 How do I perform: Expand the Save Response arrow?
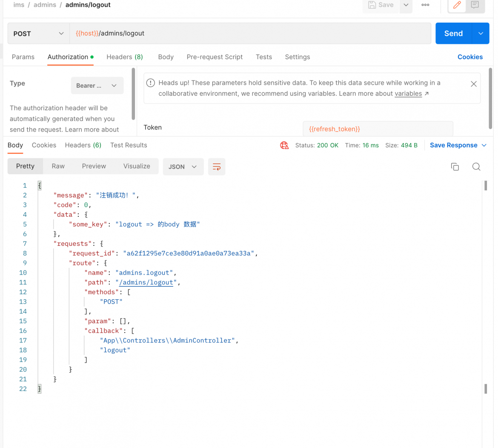(x=484, y=145)
